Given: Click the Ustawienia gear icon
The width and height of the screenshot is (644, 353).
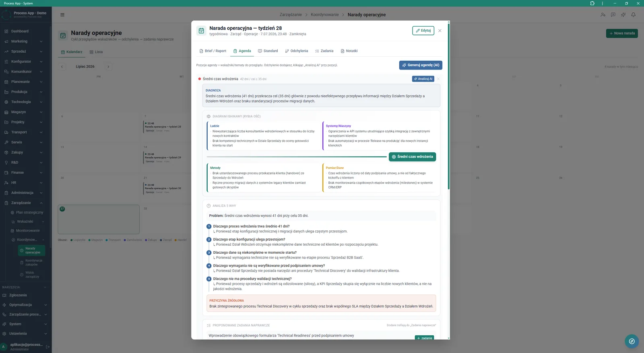Looking at the screenshot, I should [4, 334].
